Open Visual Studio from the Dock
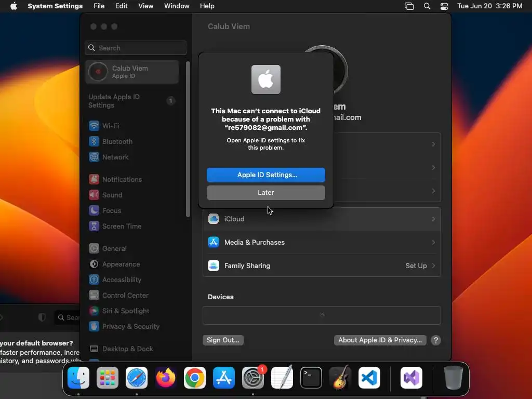Screen dimensions: 532x399 point(411,378)
